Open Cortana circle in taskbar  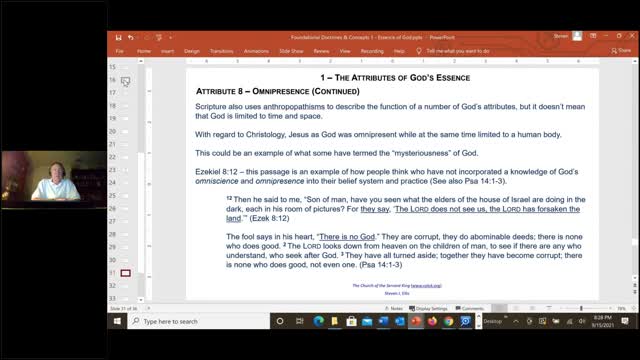click(x=280, y=321)
